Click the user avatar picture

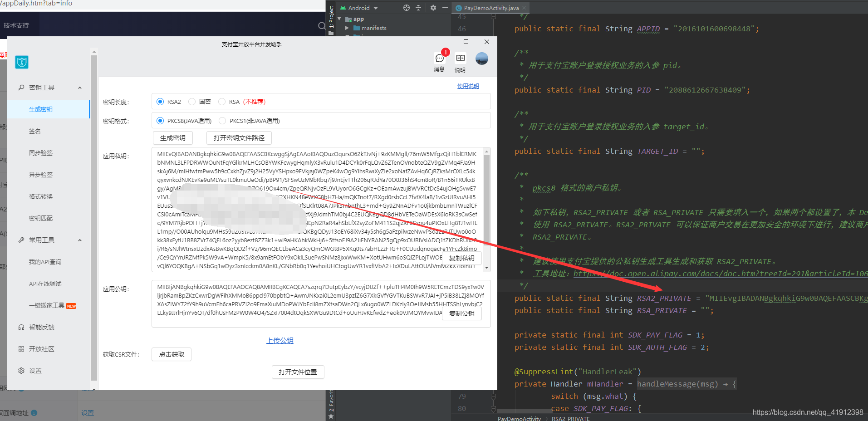(x=481, y=59)
